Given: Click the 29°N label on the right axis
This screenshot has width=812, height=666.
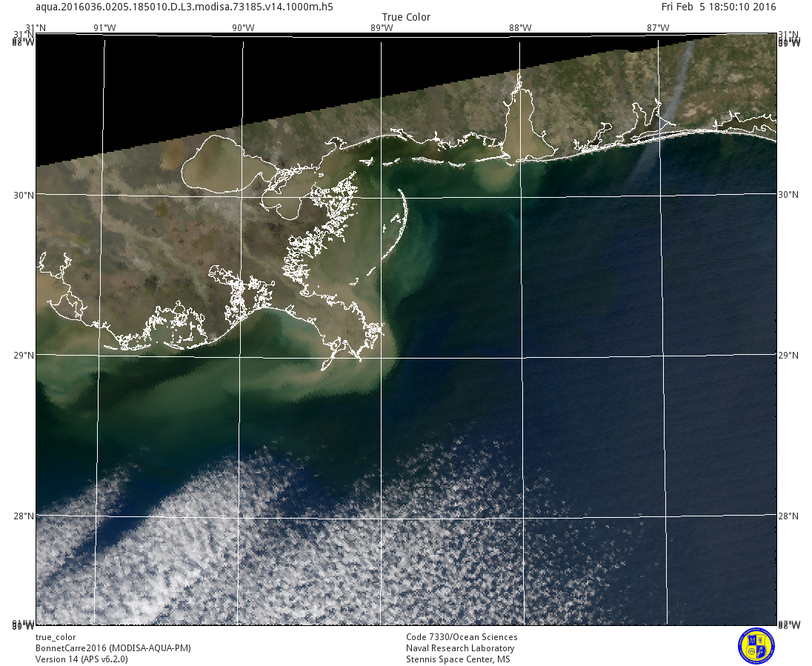Looking at the screenshot, I should (788, 356).
